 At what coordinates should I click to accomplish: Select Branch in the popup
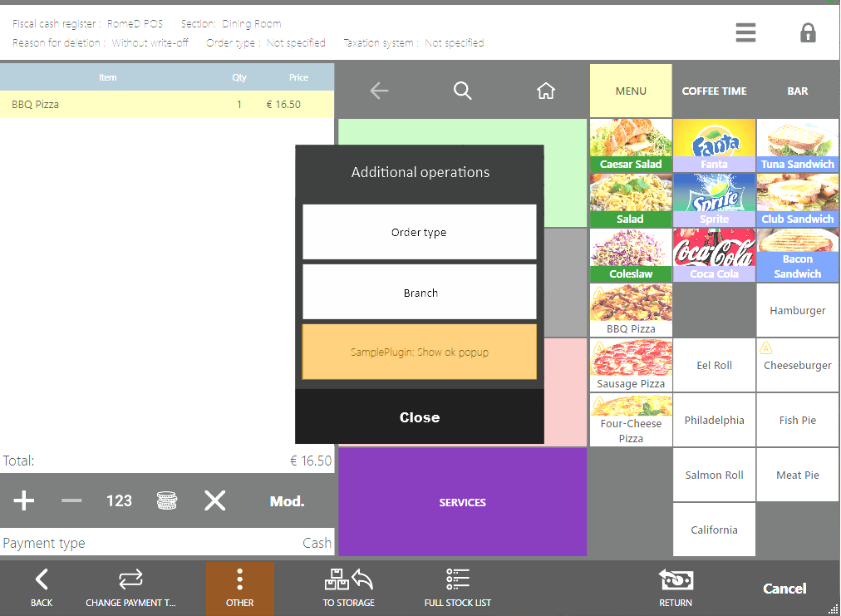pyautogui.click(x=419, y=293)
